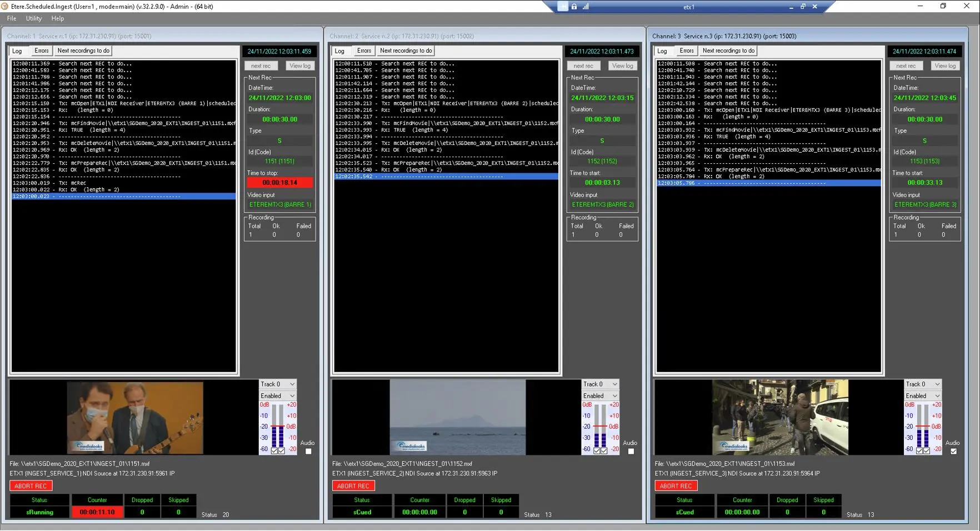Image resolution: width=980 pixels, height=531 pixels.
Task: Enable the Audio checkbox for Channel 1
Action: pyautogui.click(x=308, y=452)
